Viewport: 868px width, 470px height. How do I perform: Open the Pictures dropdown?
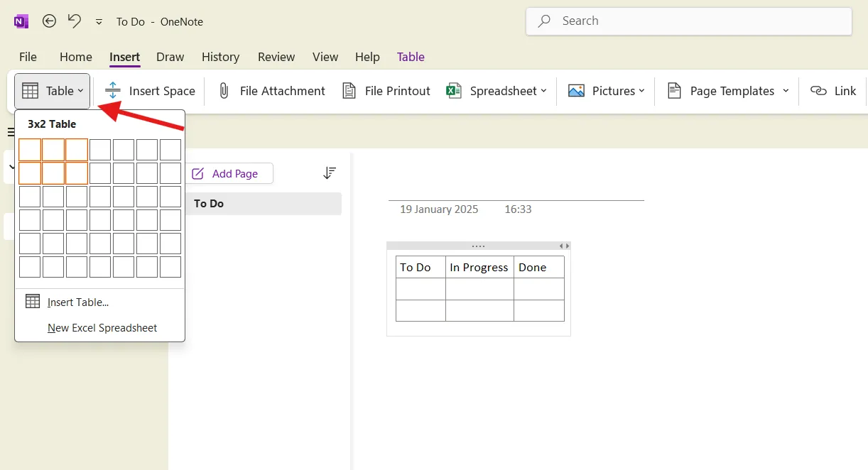[607, 91]
